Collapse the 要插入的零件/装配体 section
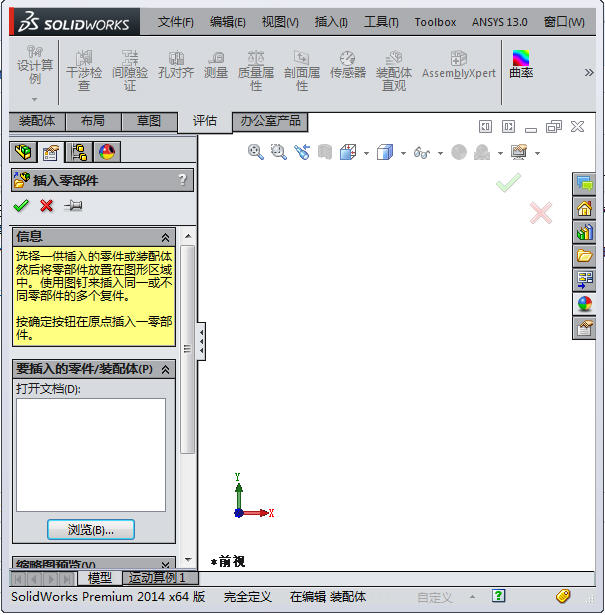The width and height of the screenshot is (605, 615). click(166, 369)
